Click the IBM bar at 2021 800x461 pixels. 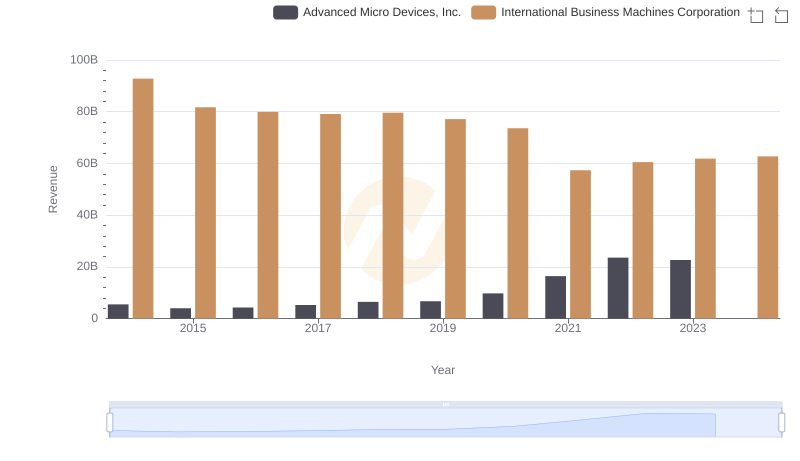click(580, 244)
